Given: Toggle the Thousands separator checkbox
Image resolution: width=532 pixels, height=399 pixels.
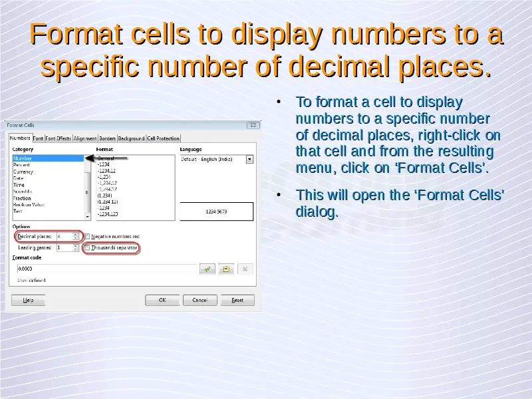Looking at the screenshot, I should 87,247.
